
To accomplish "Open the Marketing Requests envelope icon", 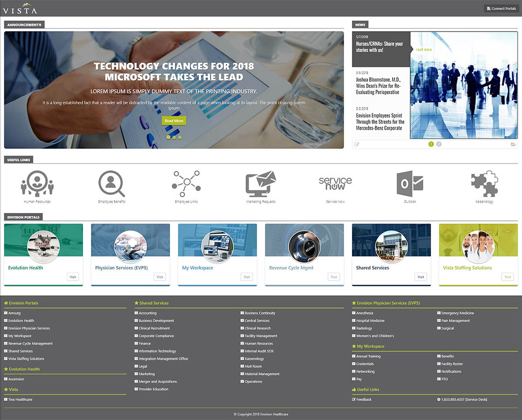I will 261,183.
